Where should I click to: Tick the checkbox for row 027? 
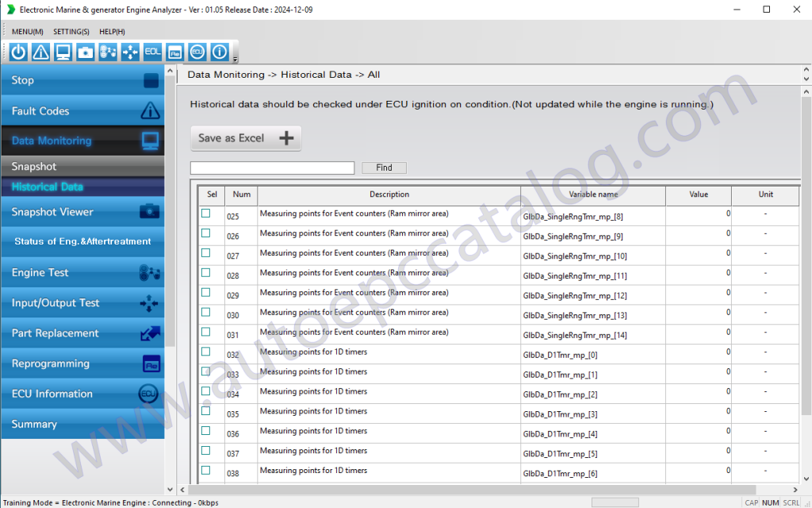(x=205, y=252)
